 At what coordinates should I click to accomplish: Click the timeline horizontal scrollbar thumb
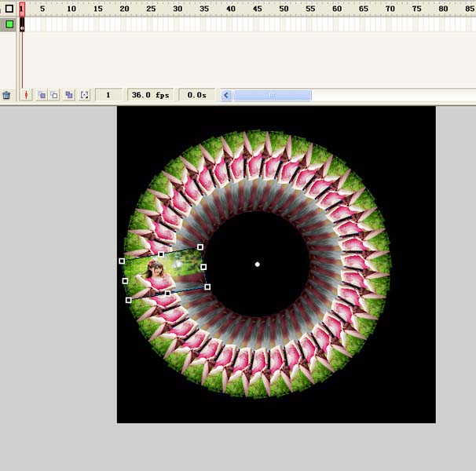(273, 95)
